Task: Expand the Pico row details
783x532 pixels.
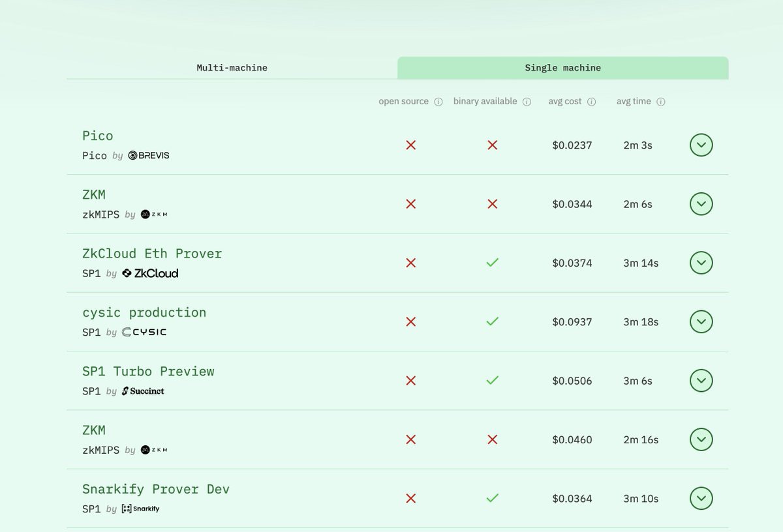Action: tap(701, 145)
